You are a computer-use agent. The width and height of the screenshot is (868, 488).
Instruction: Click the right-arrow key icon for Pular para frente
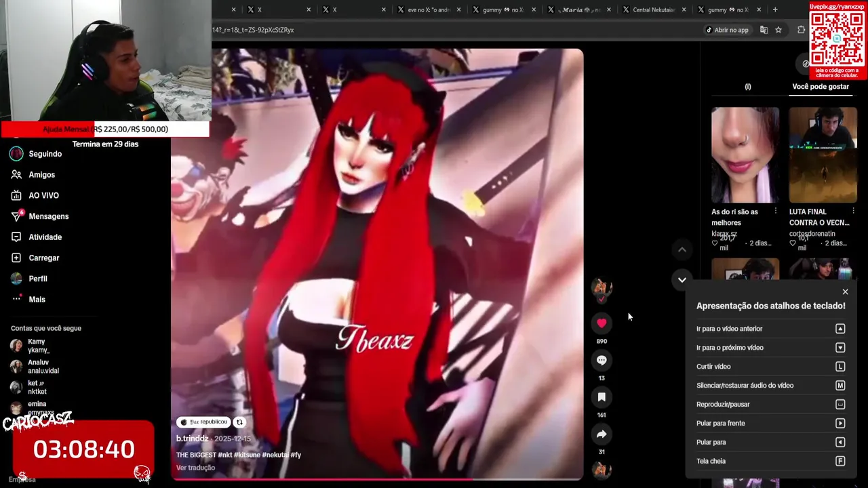point(840,424)
